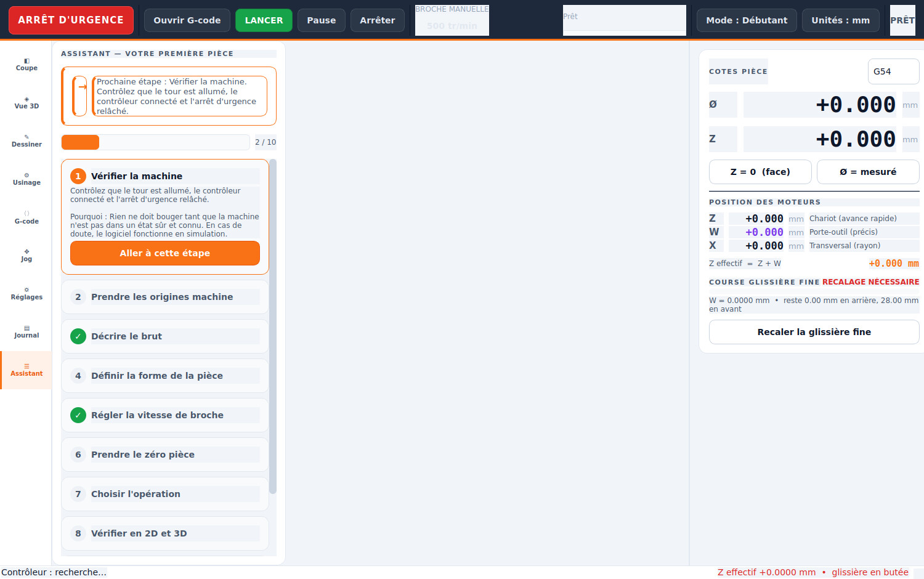Expand step Décrire le brut
Screen dimensions: 924x579
165,336
